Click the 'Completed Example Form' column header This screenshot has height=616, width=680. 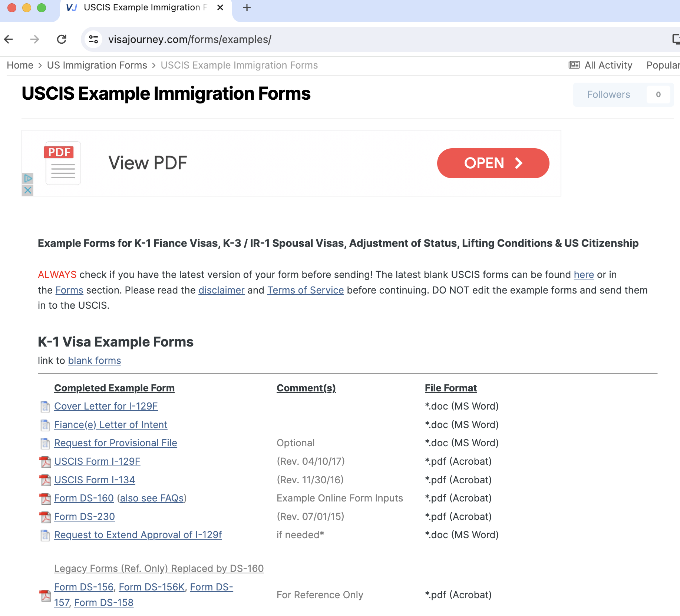click(114, 388)
